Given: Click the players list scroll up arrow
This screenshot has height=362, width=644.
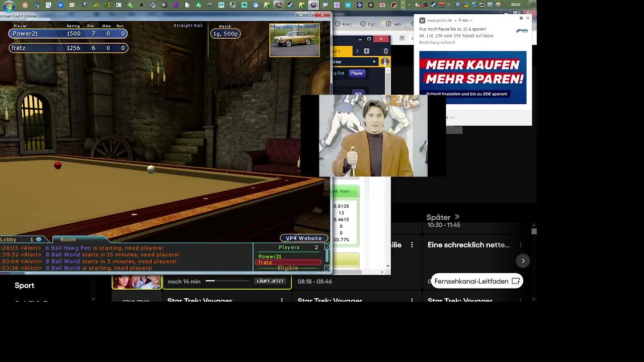Looking at the screenshot, I should tap(327, 247).
